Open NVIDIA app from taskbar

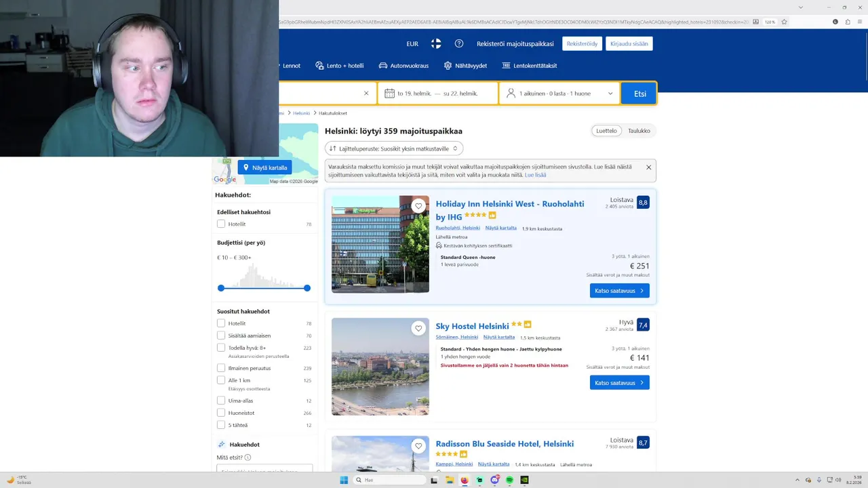click(524, 480)
